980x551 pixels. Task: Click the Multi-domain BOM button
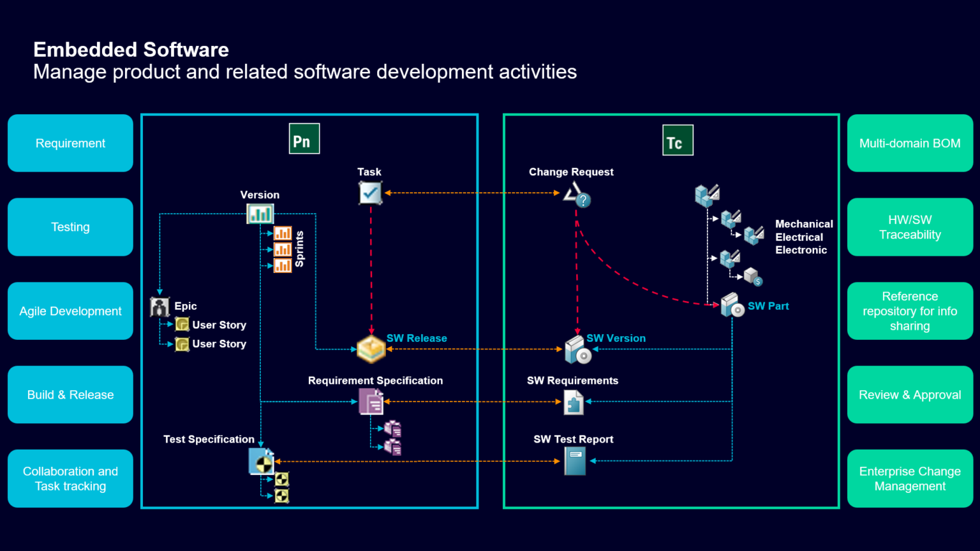click(910, 143)
